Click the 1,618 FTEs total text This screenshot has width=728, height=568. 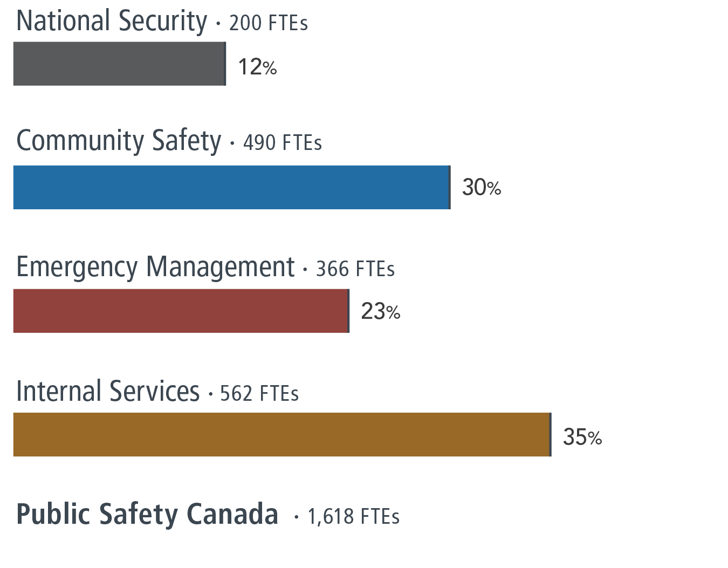point(353,516)
